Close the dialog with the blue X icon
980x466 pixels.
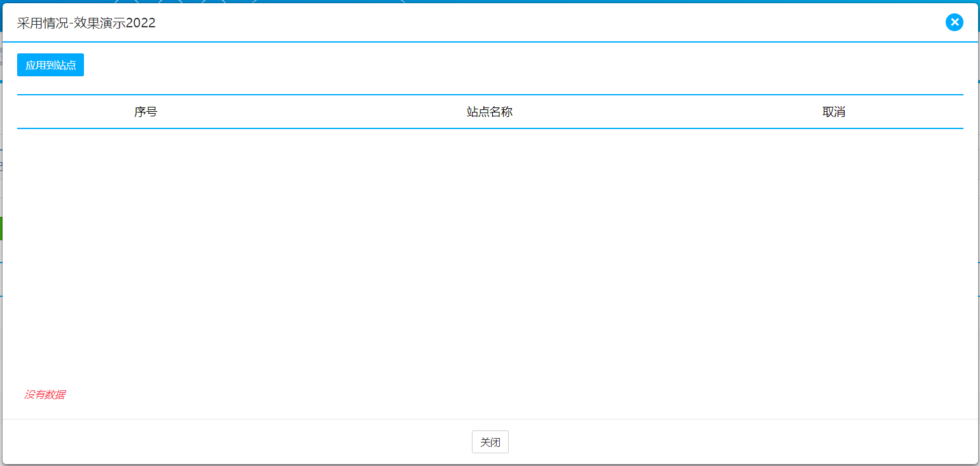click(954, 23)
